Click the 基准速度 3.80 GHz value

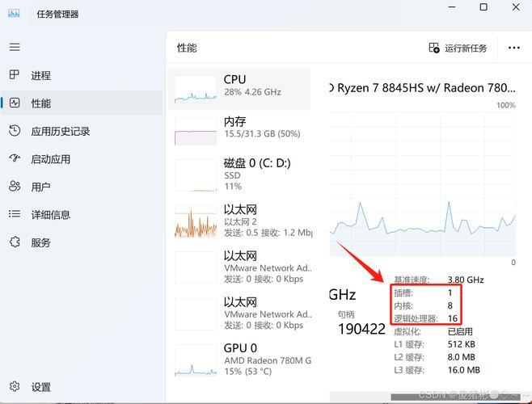pyautogui.click(x=466, y=280)
